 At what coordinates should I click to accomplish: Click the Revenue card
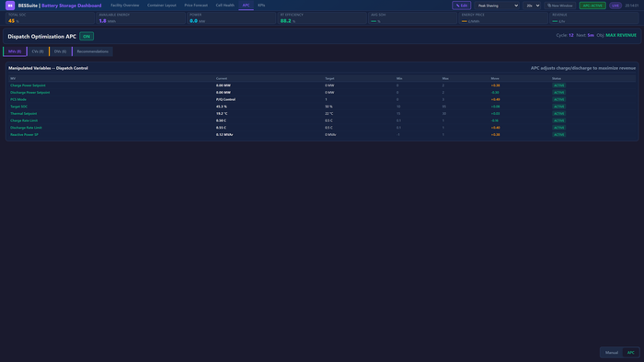pos(594,18)
